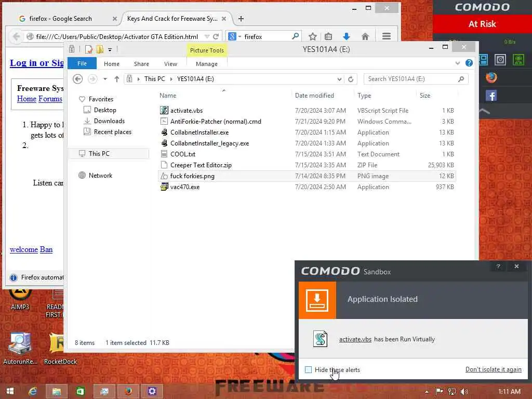532x399 pixels.
Task: Click Explorer back navigation arrow
Action: tap(78, 79)
